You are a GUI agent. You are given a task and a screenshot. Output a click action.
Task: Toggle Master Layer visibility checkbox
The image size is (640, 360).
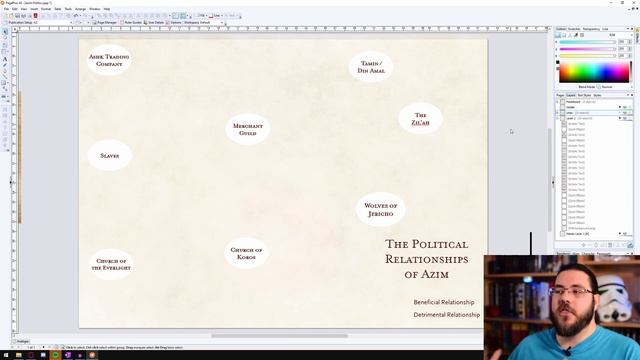562,234
